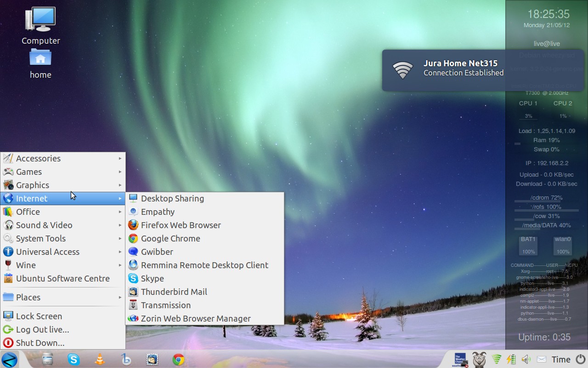Image resolution: width=588 pixels, height=368 pixels.
Task: Click the volume speaker tray icon
Action: 526,359
